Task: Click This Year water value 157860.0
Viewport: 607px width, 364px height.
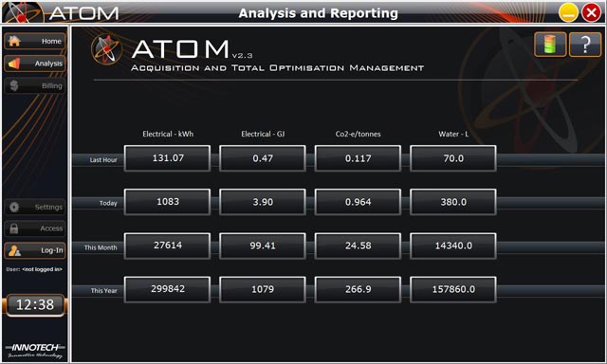Action: (453, 289)
